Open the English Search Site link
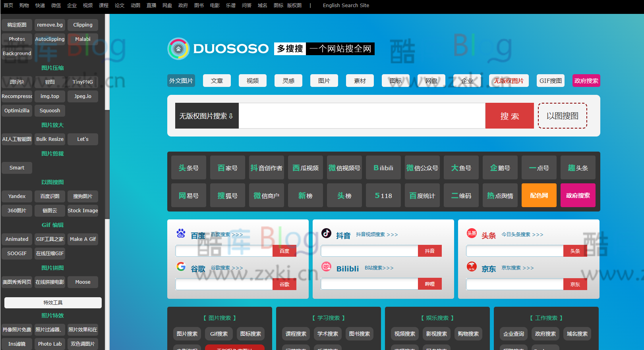The image size is (644, 350). click(346, 5)
